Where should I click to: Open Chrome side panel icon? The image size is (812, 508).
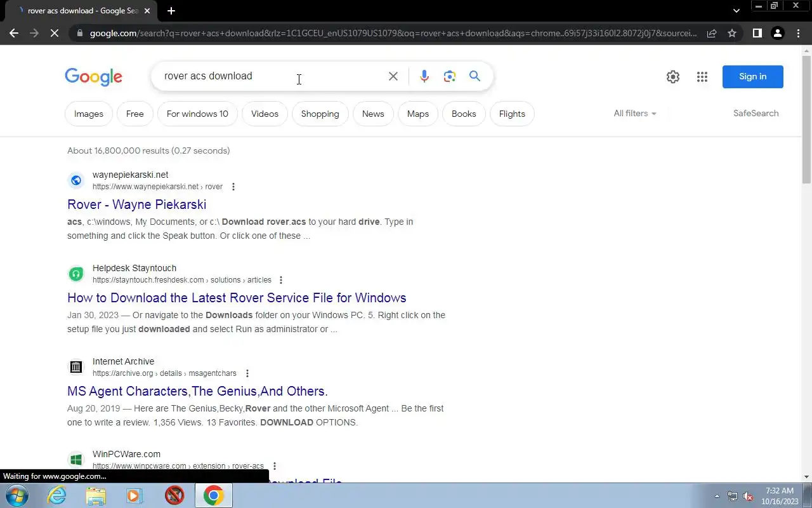coord(757,33)
